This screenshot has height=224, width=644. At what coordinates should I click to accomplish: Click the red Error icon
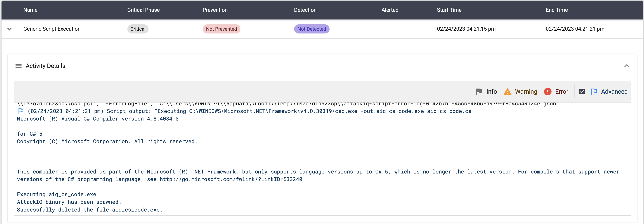(x=548, y=92)
